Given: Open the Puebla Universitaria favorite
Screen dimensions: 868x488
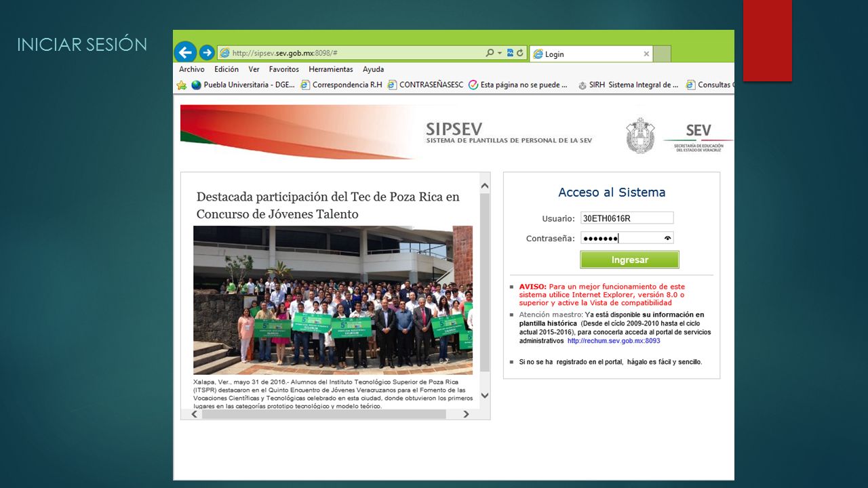Looking at the screenshot, I should point(243,85).
